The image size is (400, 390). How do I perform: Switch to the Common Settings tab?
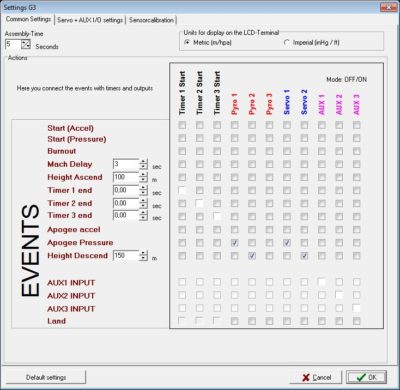pos(28,19)
